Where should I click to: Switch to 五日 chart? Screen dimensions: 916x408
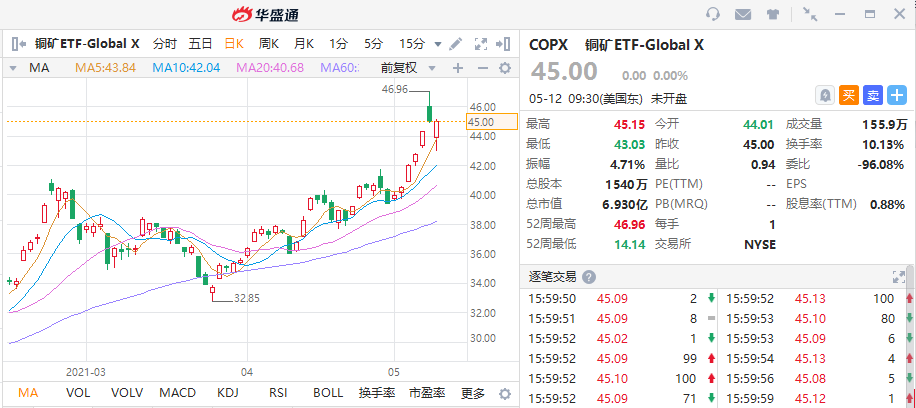coord(200,43)
